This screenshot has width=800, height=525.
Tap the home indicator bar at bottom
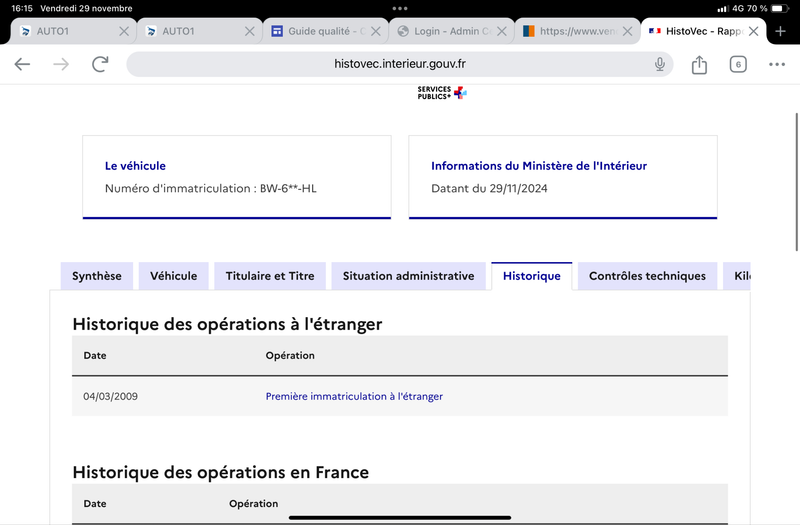click(399, 517)
